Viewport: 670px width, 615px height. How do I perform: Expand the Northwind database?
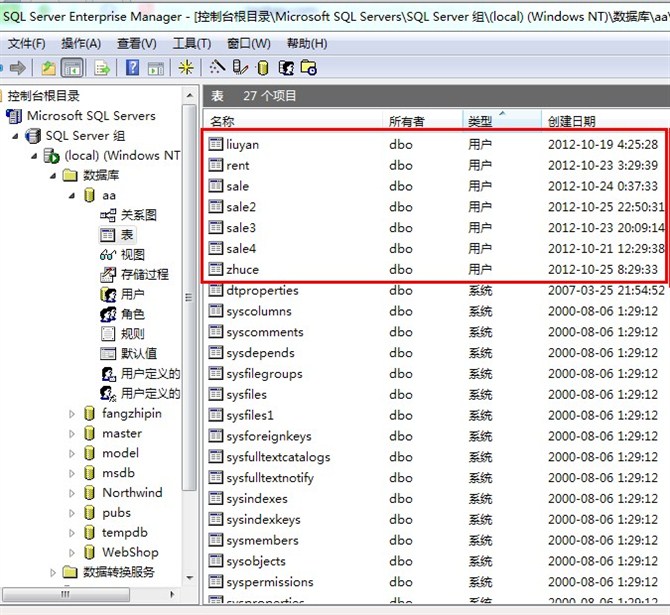pos(72,493)
